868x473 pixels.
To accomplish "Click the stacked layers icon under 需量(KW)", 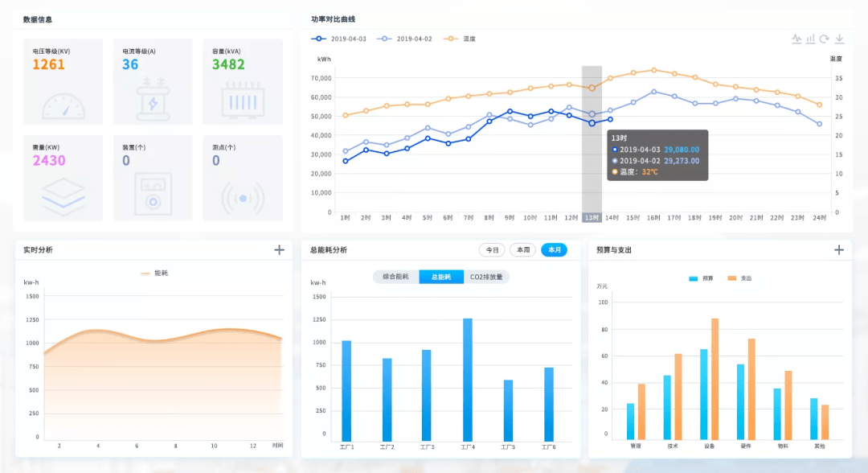I will (x=63, y=196).
